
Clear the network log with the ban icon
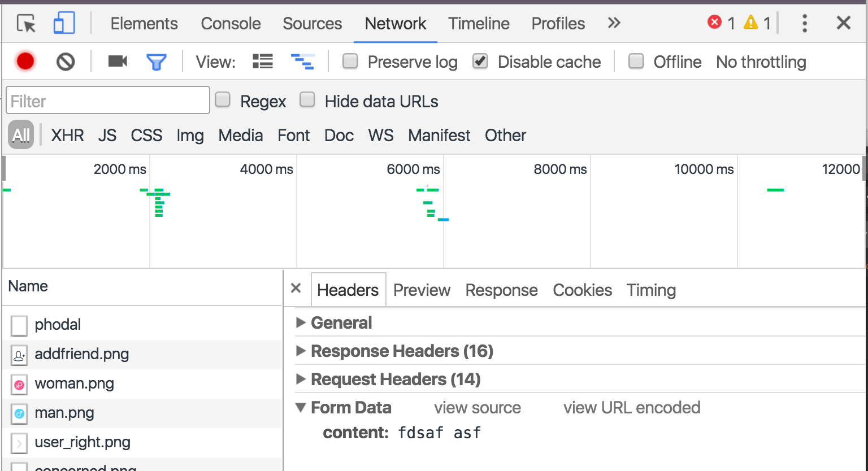click(x=66, y=62)
